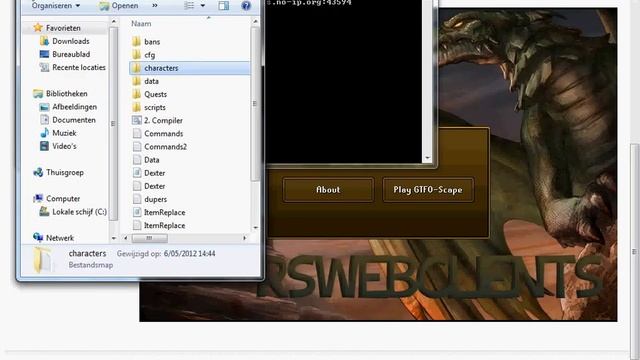Click file list scrollbar down arrow

[x=256, y=228]
